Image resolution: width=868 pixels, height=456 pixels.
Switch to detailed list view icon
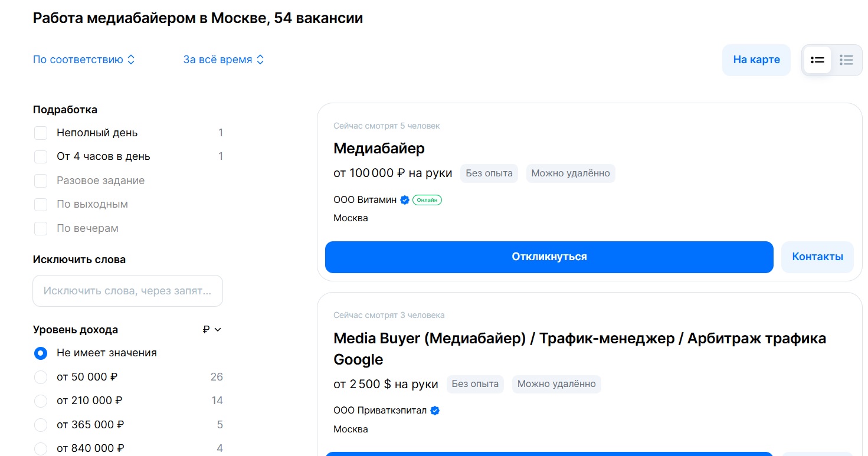point(817,60)
